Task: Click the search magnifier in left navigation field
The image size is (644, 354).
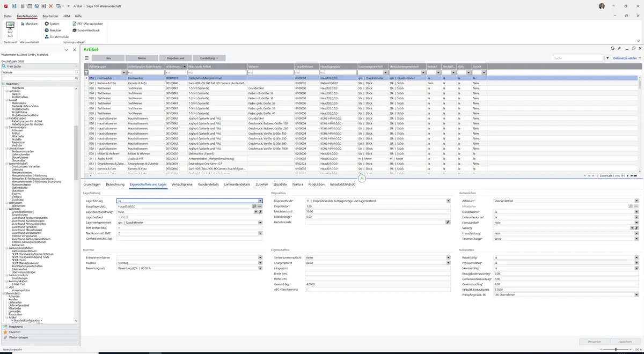Action: pos(76,78)
